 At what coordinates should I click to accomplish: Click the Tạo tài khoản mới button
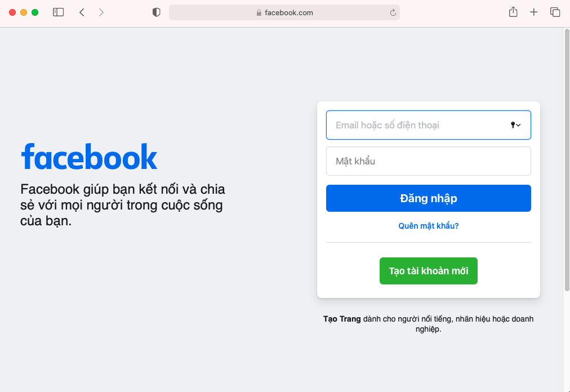(428, 271)
